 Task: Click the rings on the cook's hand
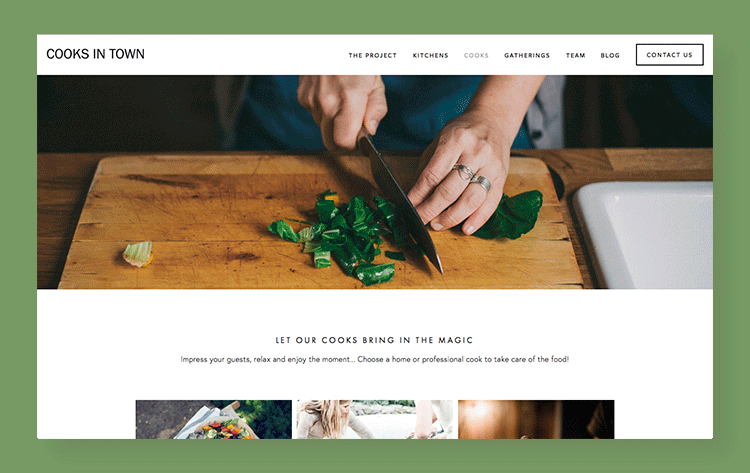tap(472, 177)
